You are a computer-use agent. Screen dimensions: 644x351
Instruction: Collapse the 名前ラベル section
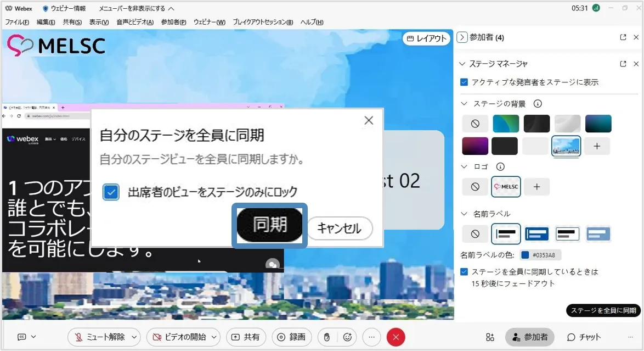pyautogui.click(x=464, y=214)
